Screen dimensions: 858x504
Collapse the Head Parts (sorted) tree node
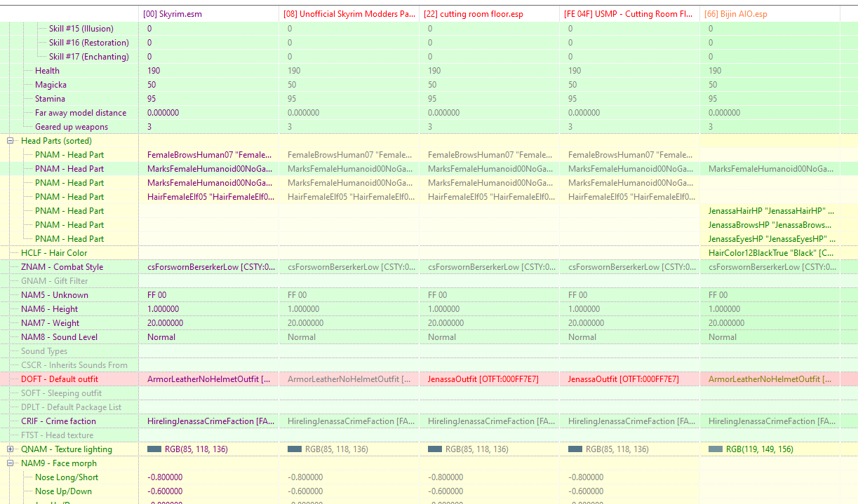pyautogui.click(x=11, y=141)
